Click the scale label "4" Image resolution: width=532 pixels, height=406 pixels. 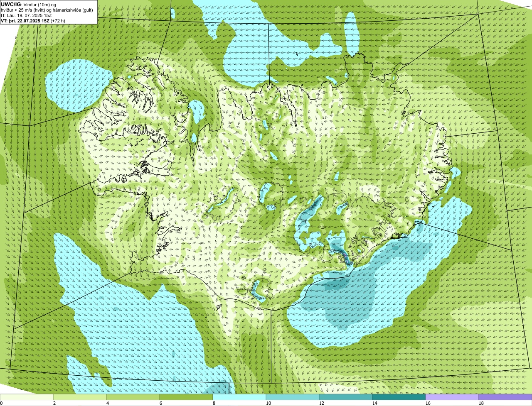[x=108, y=403]
